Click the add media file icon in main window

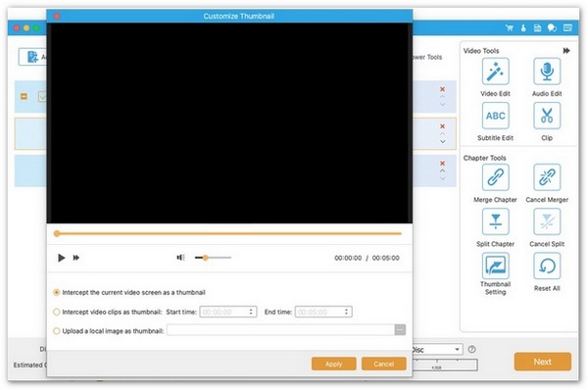(x=32, y=57)
